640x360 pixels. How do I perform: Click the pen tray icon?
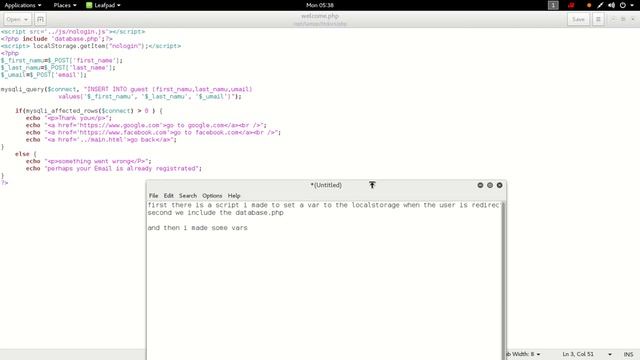[600, 5]
